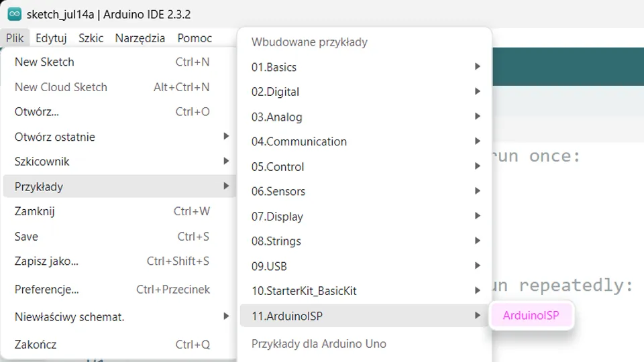Open the Plik menu
Viewport: 644px width, 362px height.
click(x=15, y=38)
